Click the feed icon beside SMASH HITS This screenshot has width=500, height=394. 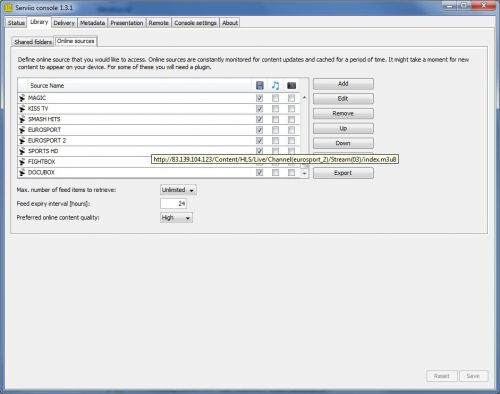point(22,119)
